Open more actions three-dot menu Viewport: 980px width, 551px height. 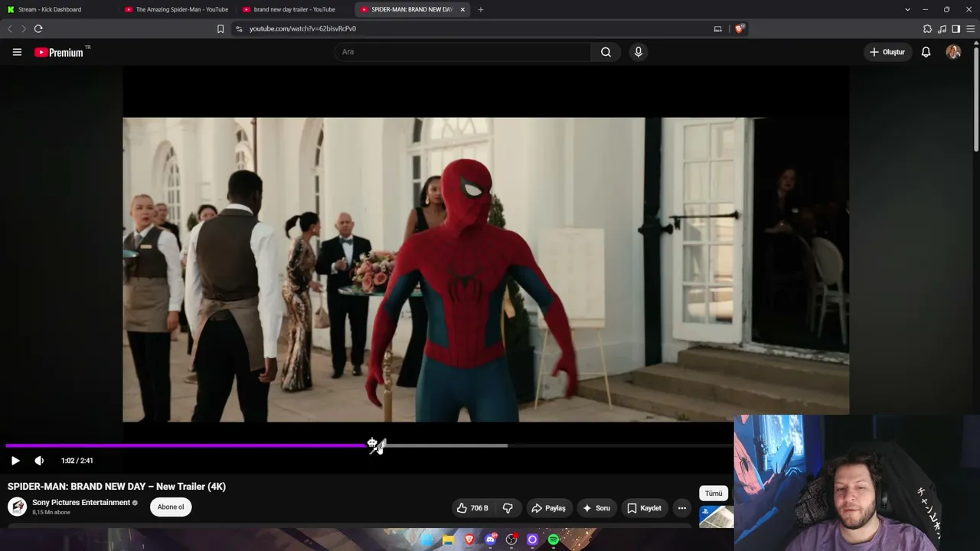[x=682, y=508]
